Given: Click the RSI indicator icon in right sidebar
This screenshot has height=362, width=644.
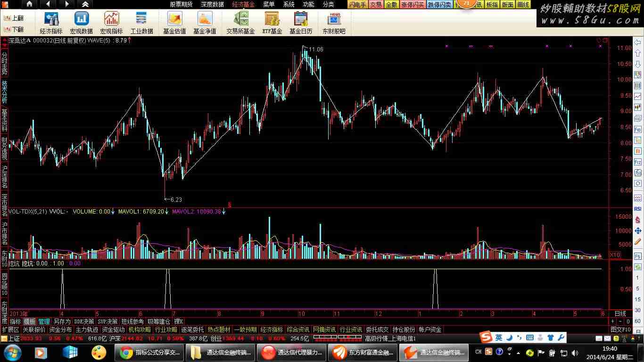Looking at the screenshot, I should click(x=637, y=208).
